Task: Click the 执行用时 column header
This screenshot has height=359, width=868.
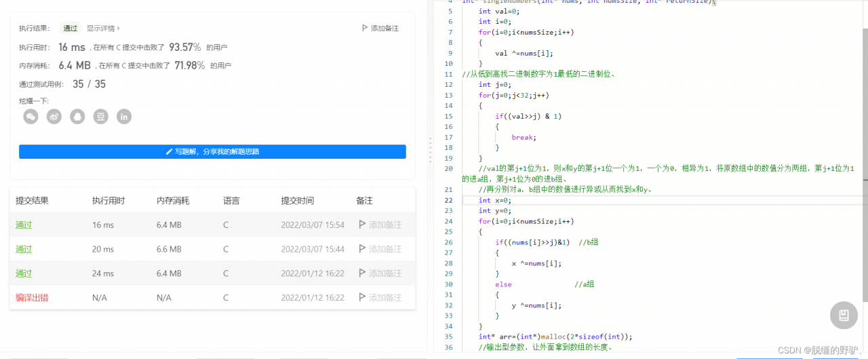Action: pyautogui.click(x=108, y=201)
